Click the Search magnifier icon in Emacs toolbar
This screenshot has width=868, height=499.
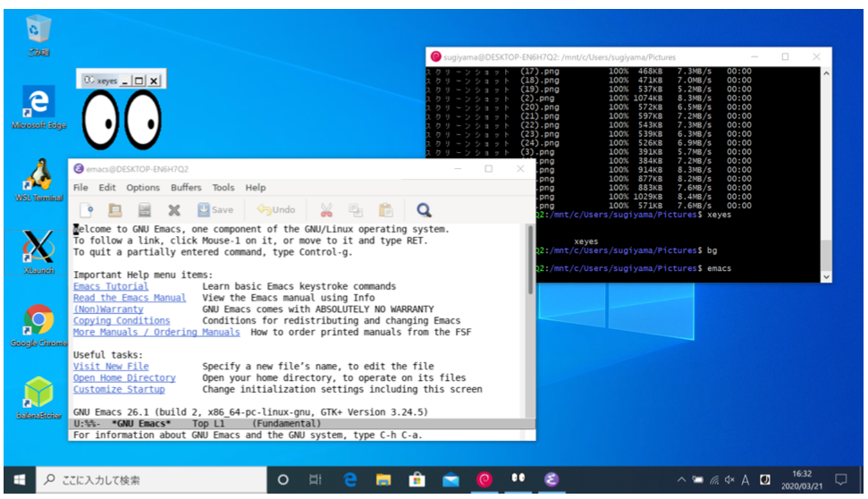click(x=424, y=210)
